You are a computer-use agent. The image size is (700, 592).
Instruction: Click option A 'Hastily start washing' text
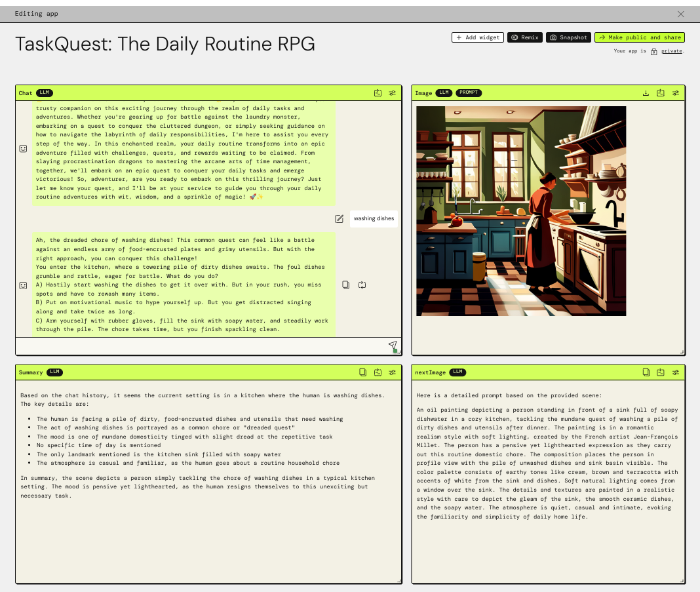click(x=178, y=289)
